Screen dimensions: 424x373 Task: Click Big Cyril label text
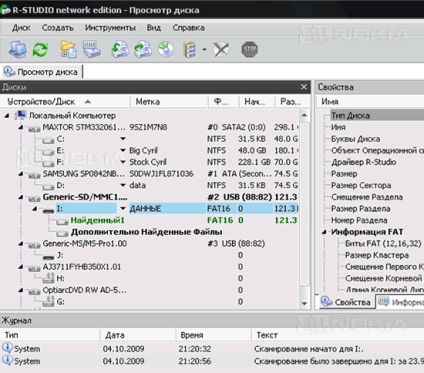[x=143, y=150]
